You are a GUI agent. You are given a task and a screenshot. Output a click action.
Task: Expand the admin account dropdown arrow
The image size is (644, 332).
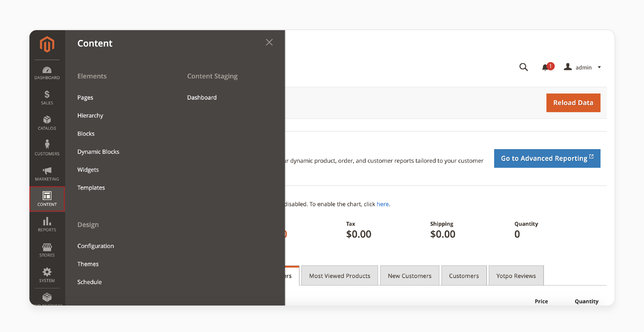pos(599,67)
